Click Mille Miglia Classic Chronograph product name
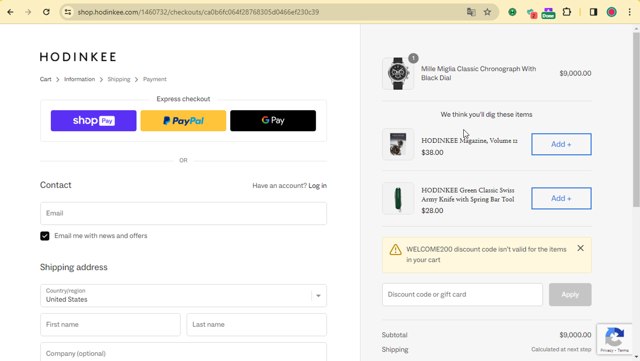The image size is (640, 361). click(x=478, y=74)
